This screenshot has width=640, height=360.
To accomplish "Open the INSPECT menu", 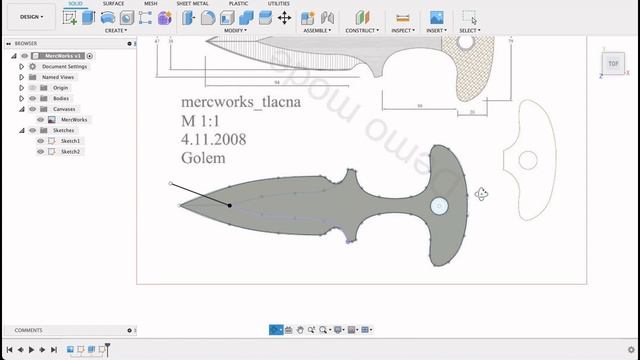I will pos(403,31).
